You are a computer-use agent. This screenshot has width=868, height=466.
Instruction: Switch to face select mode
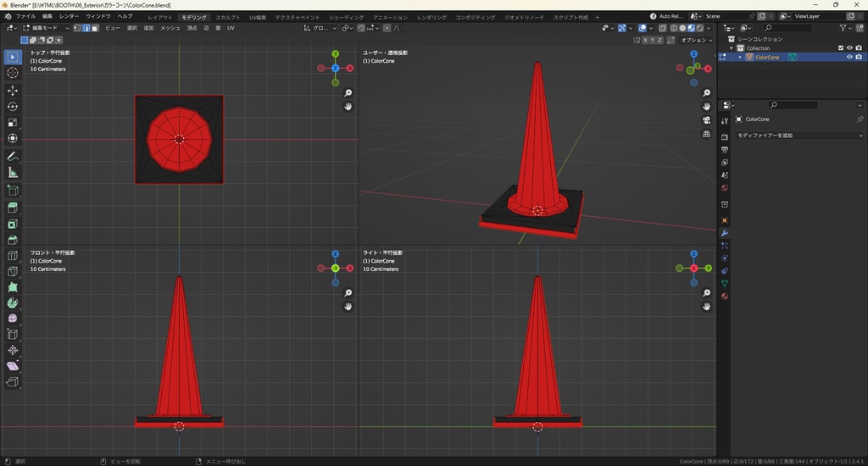(x=95, y=28)
